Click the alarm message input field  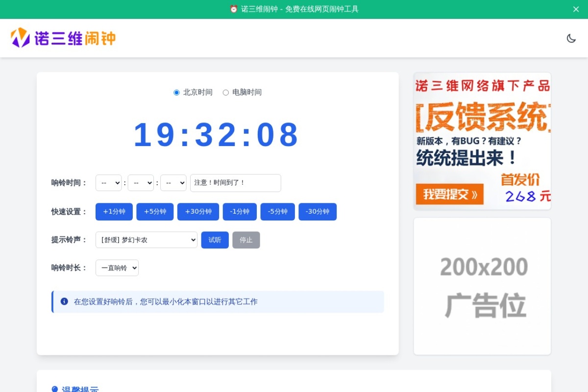[x=235, y=183]
